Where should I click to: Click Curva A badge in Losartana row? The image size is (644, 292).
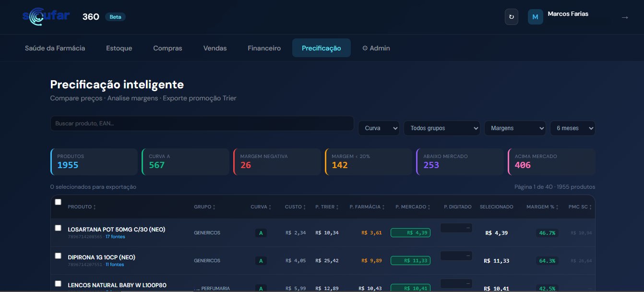(x=261, y=233)
